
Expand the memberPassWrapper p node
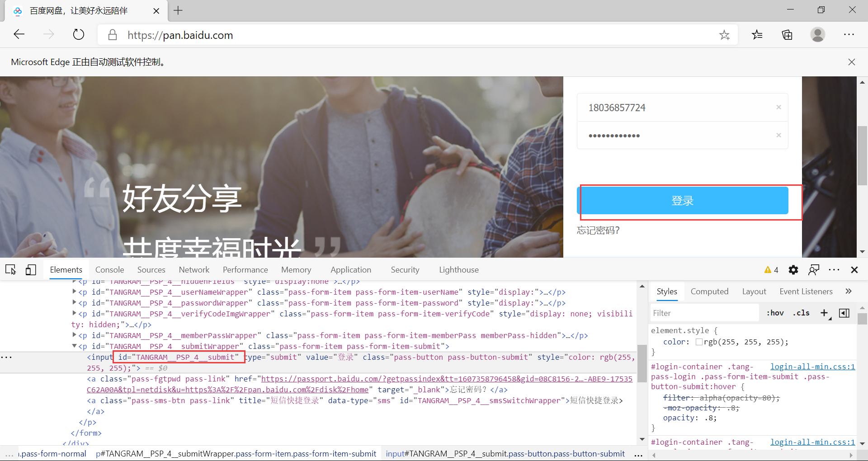(x=75, y=335)
